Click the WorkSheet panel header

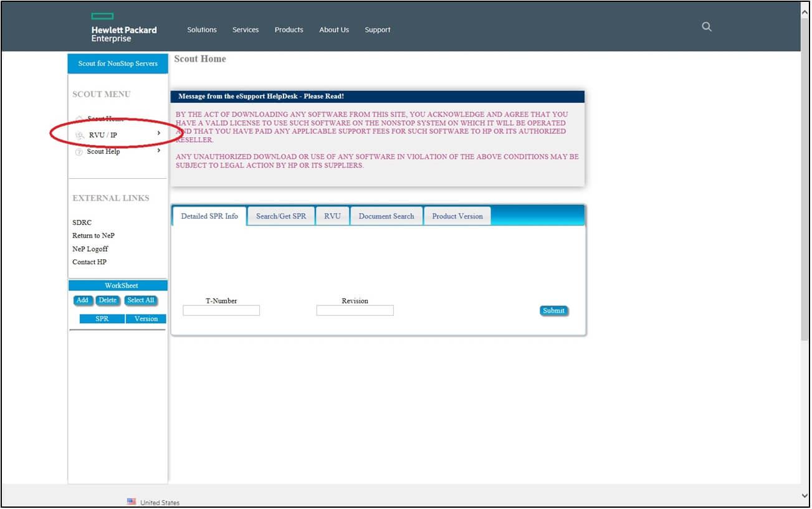[118, 285]
